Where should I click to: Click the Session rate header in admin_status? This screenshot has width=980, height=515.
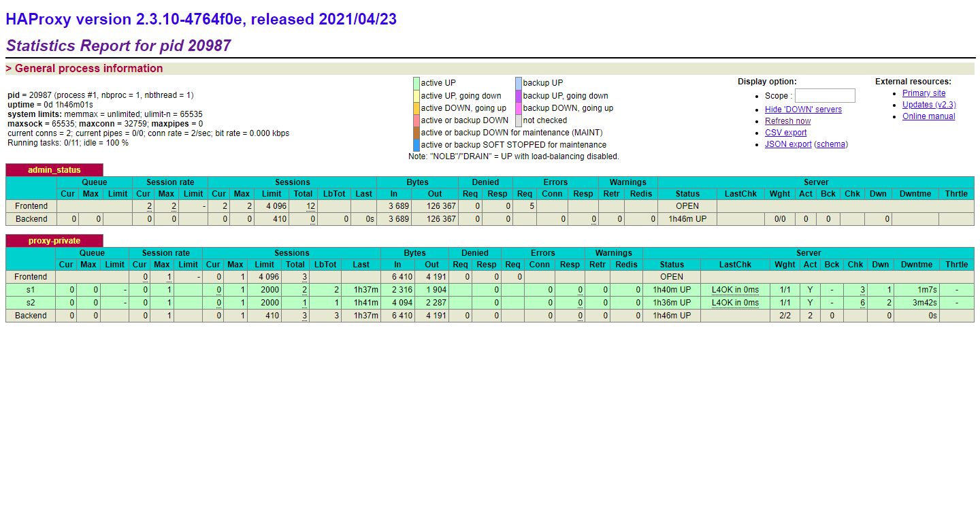click(x=170, y=182)
